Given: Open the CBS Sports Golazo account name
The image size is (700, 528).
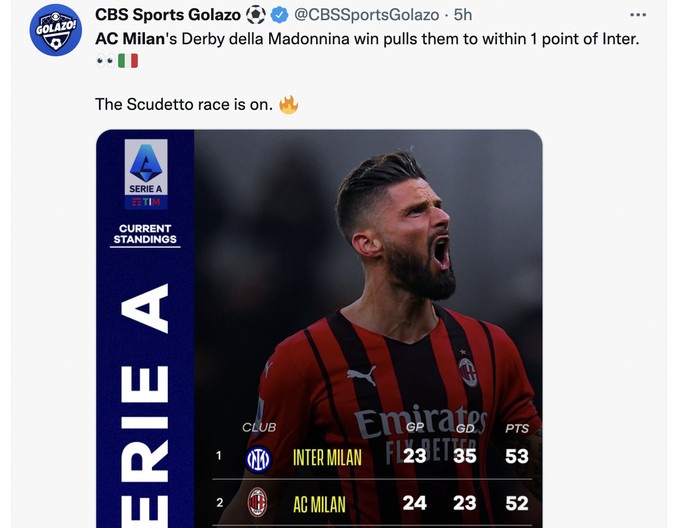Looking at the screenshot, I should tap(167, 15).
